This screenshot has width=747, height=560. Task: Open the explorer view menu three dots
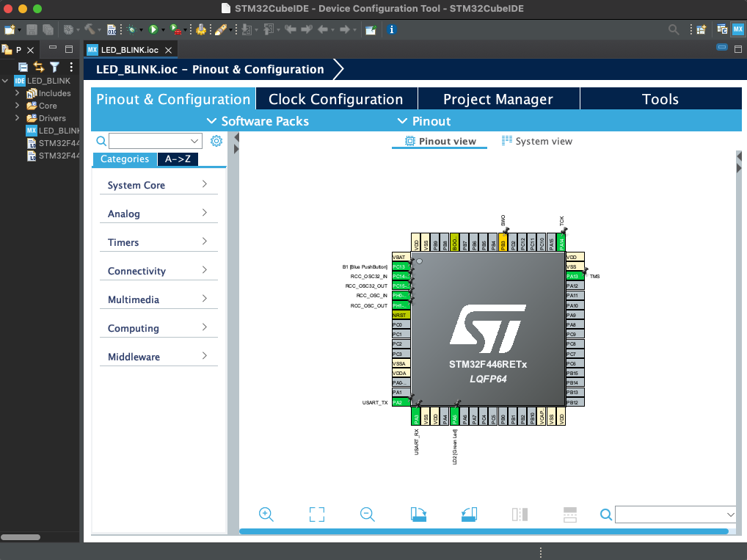pos(71,67)
